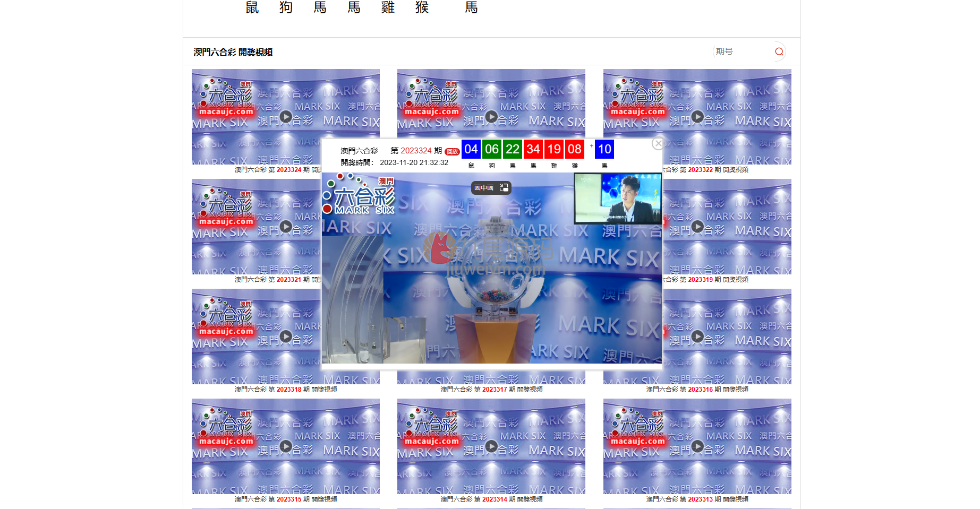
Task: Play the 2023315 draw video
Action: coord(286,446)
